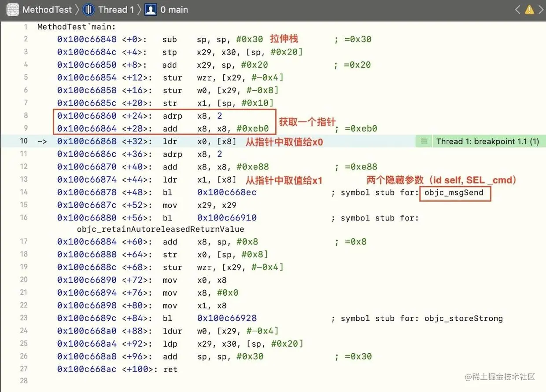Viewport: 546px width, 392px height.
Task: Click the back navigation arrow
Action: click(x=517, y=9)
